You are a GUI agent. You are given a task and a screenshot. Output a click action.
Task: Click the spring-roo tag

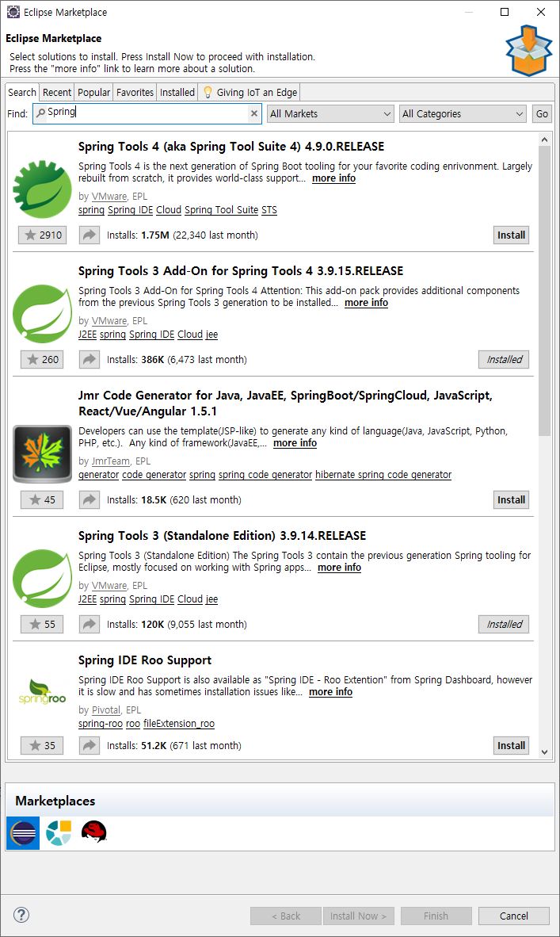101,723
